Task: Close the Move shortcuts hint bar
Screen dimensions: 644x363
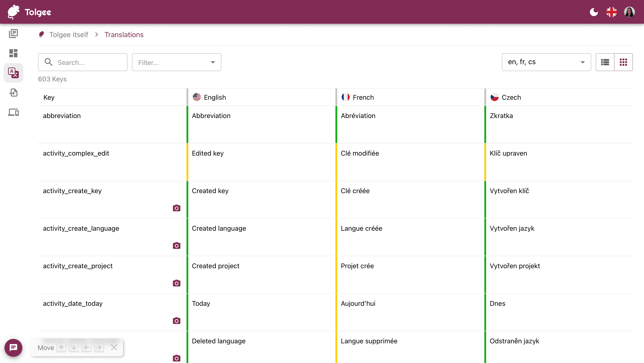Action: click(114, 347)
